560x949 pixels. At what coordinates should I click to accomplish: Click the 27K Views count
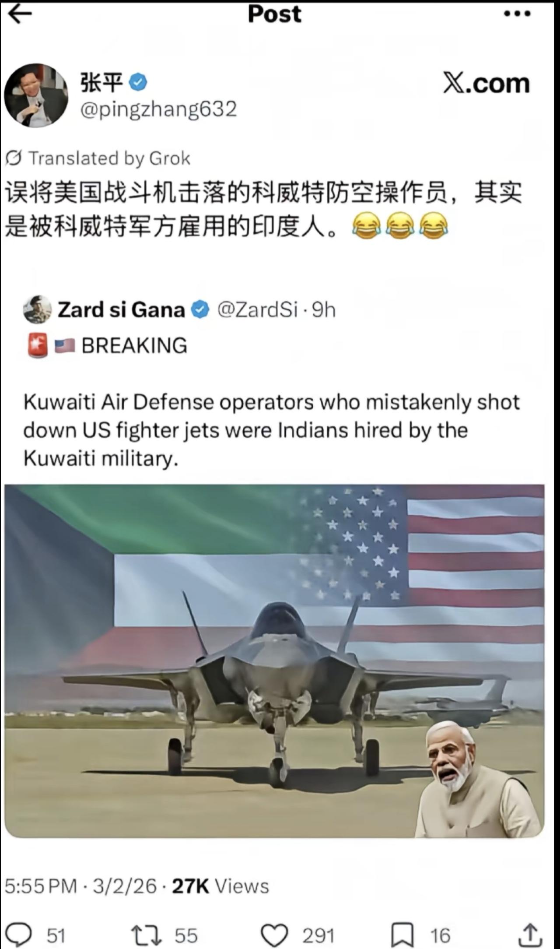pyautogui.click(x=220, y=886)
